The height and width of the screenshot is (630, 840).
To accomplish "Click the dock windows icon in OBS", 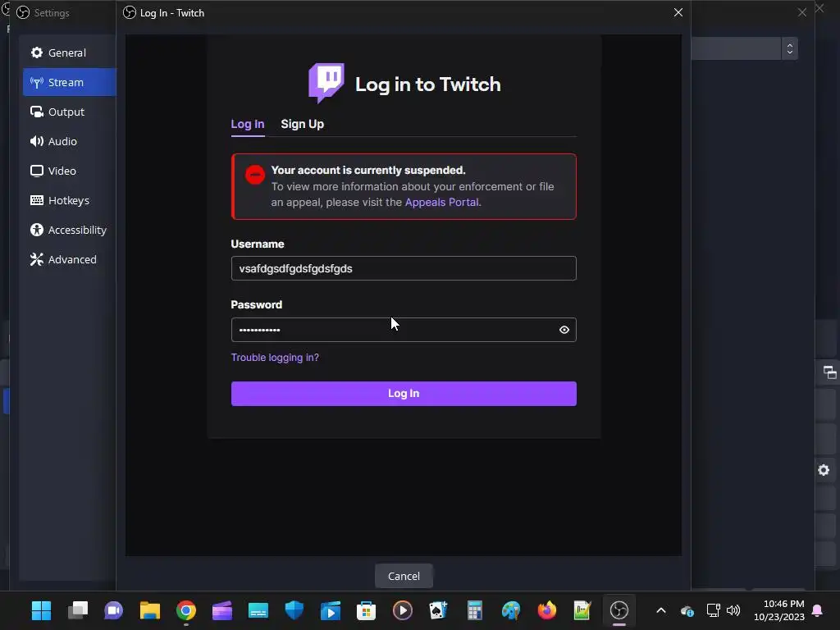I will [x=829, y=372].
